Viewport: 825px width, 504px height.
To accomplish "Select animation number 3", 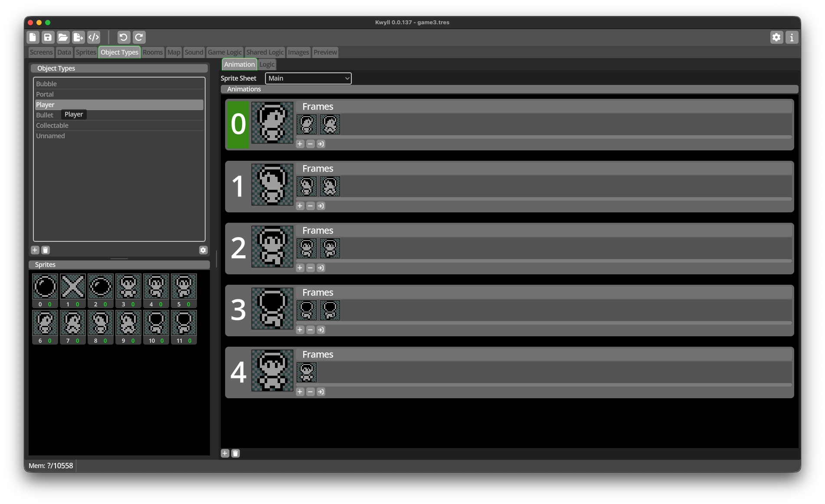I will (238, 310).
